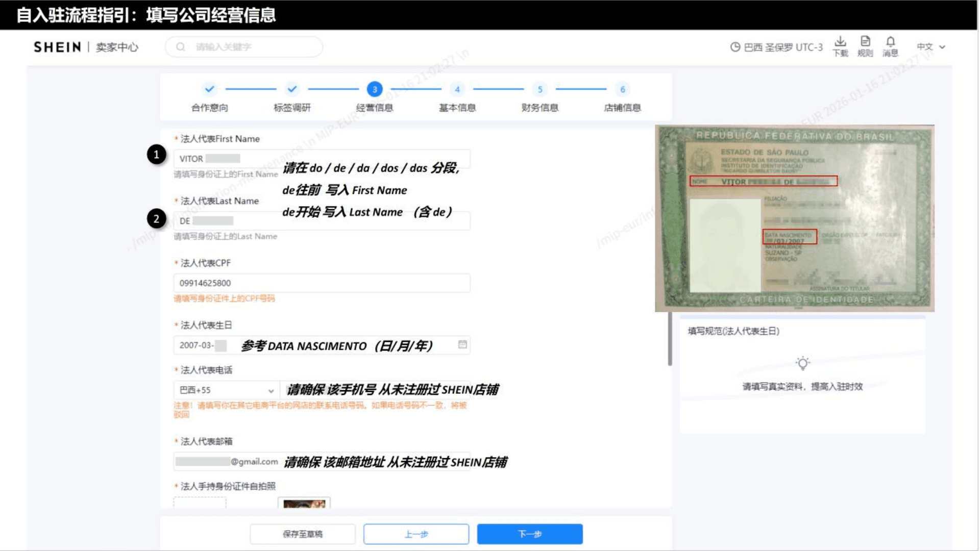Click the 巴西 圣保罗 UTC-3 timezone text

(783, 47)
